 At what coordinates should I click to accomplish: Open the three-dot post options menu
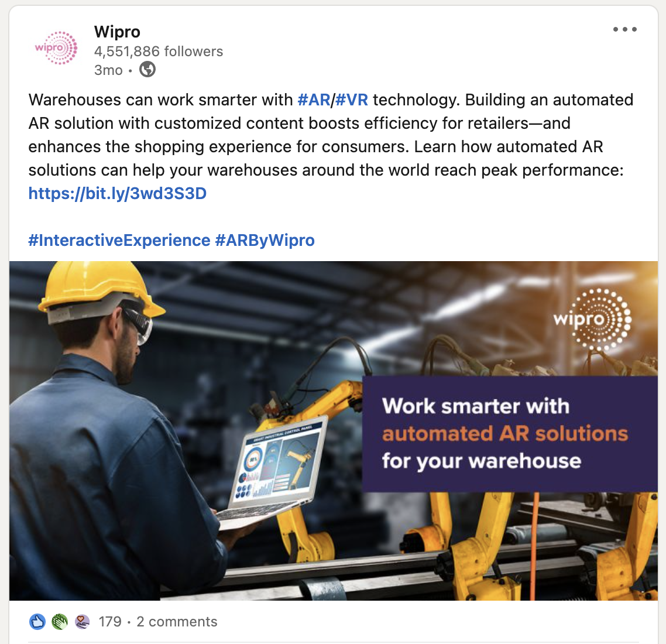tap(625, 29)
